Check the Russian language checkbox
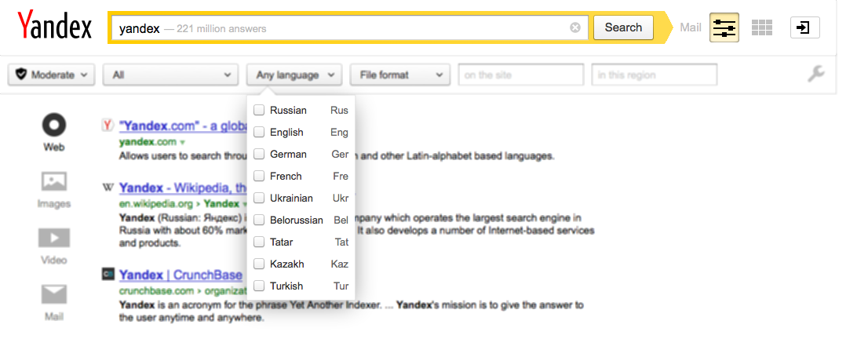The image size is (868, 339). [x=258, y=110]
